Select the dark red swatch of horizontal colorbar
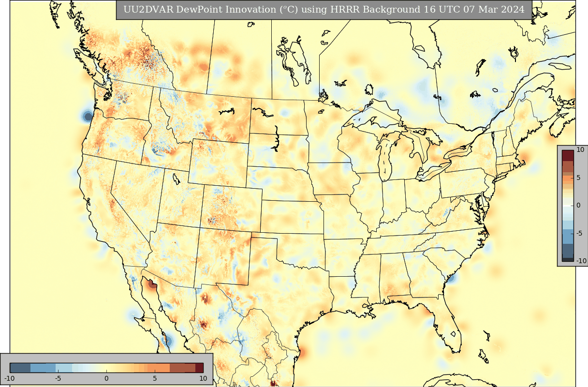The height and width of the screenshot is (387, 588). tap(199, 368)
